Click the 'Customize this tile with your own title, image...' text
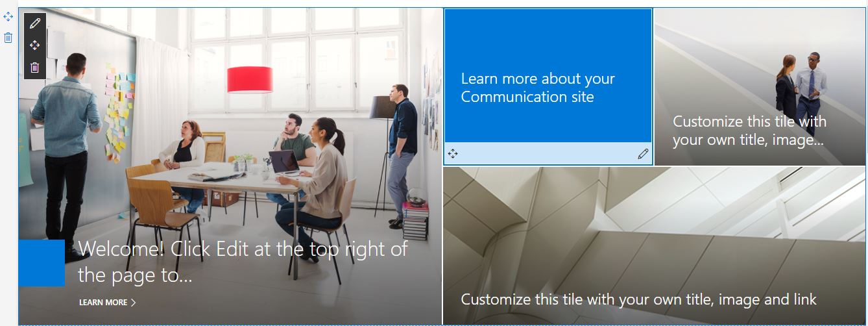 pyautogui.click(x=749, y=131)
